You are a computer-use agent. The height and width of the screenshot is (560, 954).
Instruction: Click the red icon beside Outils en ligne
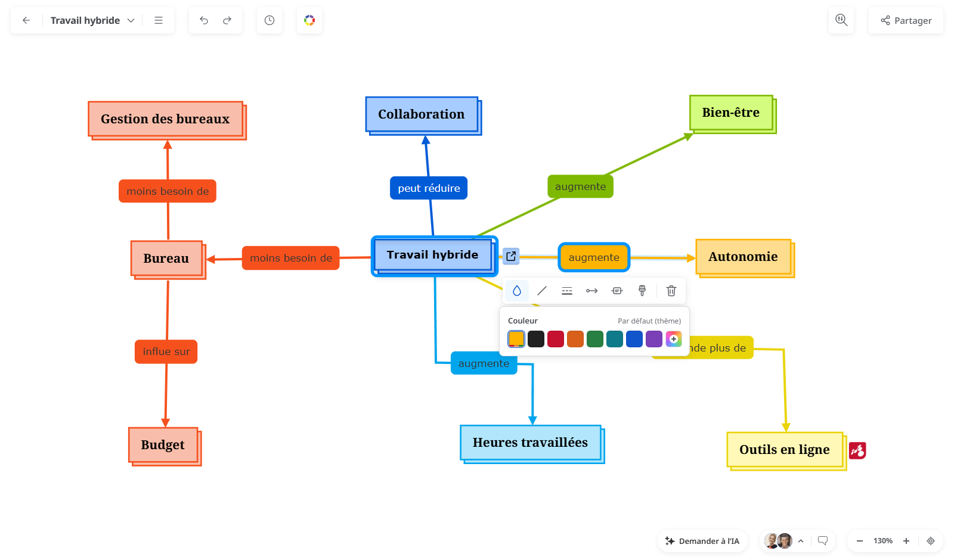(857, 450)
